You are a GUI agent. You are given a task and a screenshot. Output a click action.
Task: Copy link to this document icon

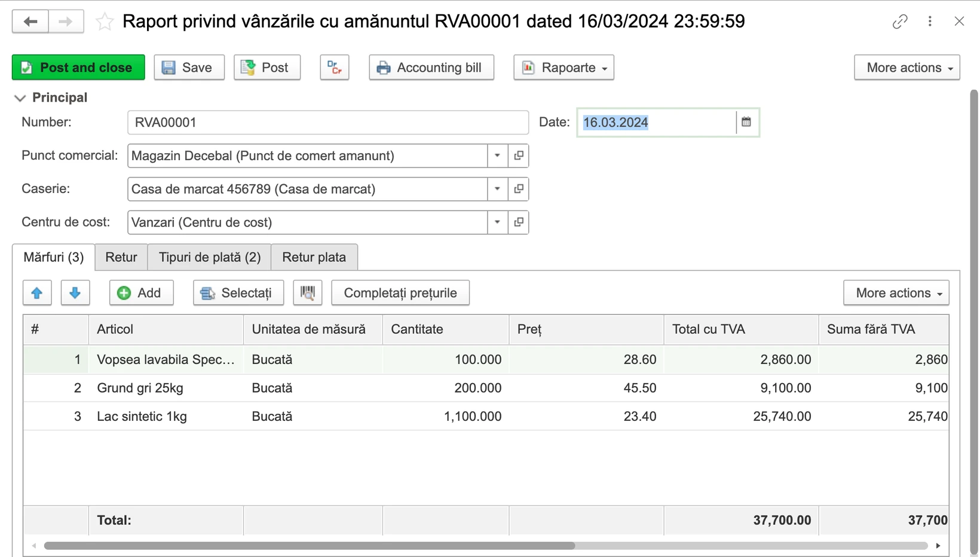[900, 22]
